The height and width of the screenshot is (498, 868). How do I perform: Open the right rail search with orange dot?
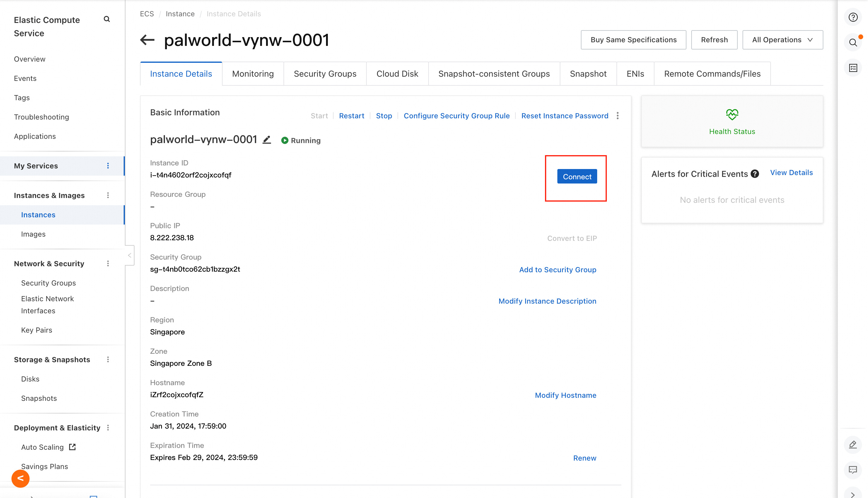(x=853, y=43)
